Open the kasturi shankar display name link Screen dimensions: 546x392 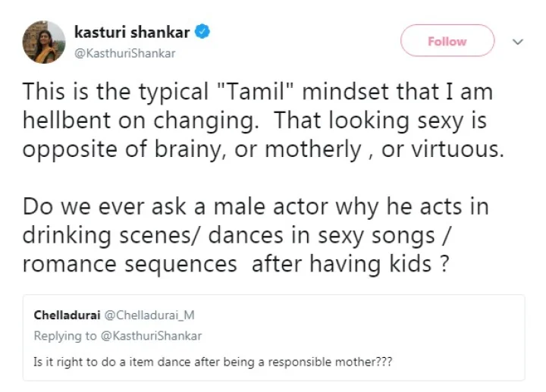[x=133, y=32]
